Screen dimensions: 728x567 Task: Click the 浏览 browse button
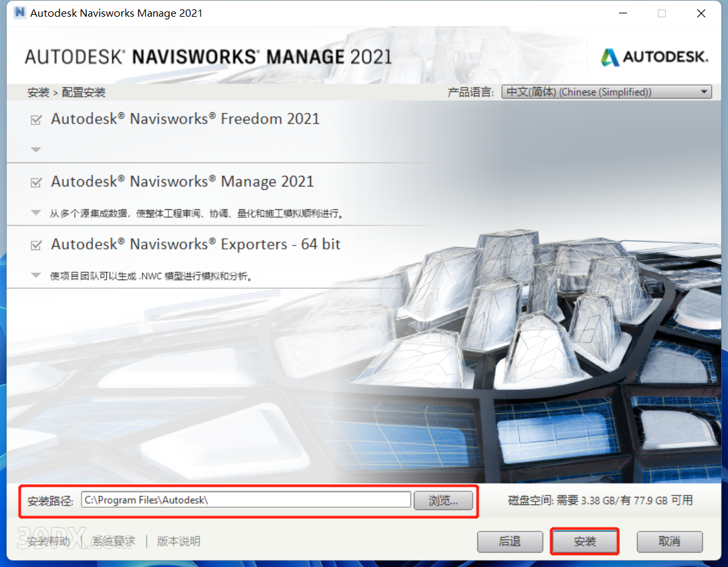[x=443, y=500]
